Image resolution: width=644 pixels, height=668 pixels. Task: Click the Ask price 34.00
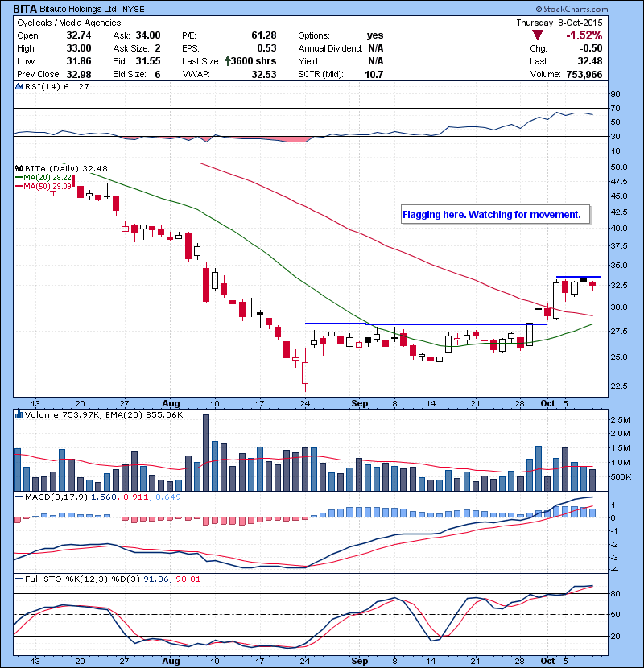tap(148, 35)
